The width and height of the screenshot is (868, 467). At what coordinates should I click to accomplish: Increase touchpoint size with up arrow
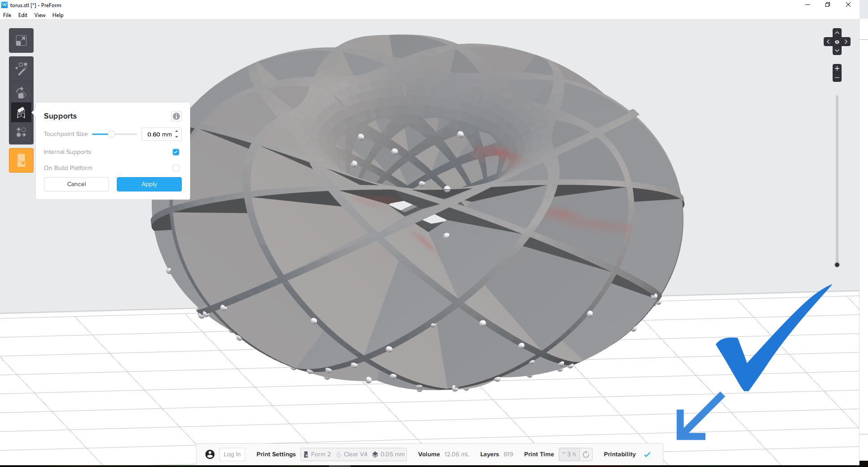pos(177,132)
